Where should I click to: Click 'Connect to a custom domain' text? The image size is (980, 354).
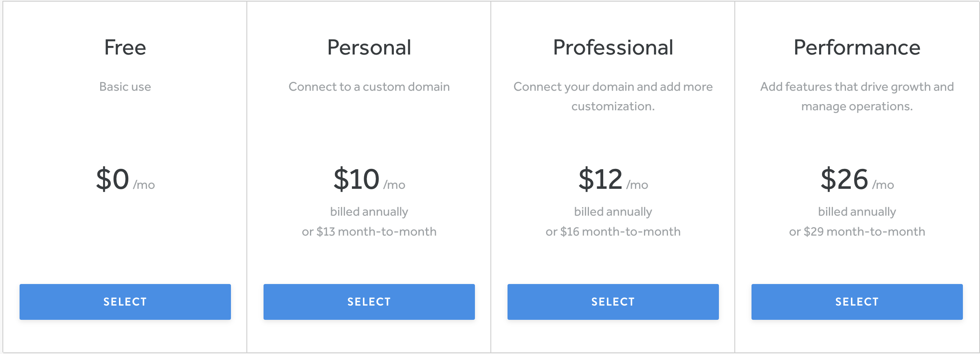(x=369, y=87)
